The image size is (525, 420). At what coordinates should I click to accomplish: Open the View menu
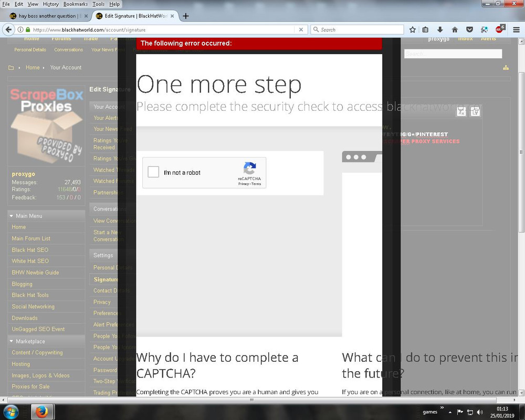point(33,4)
